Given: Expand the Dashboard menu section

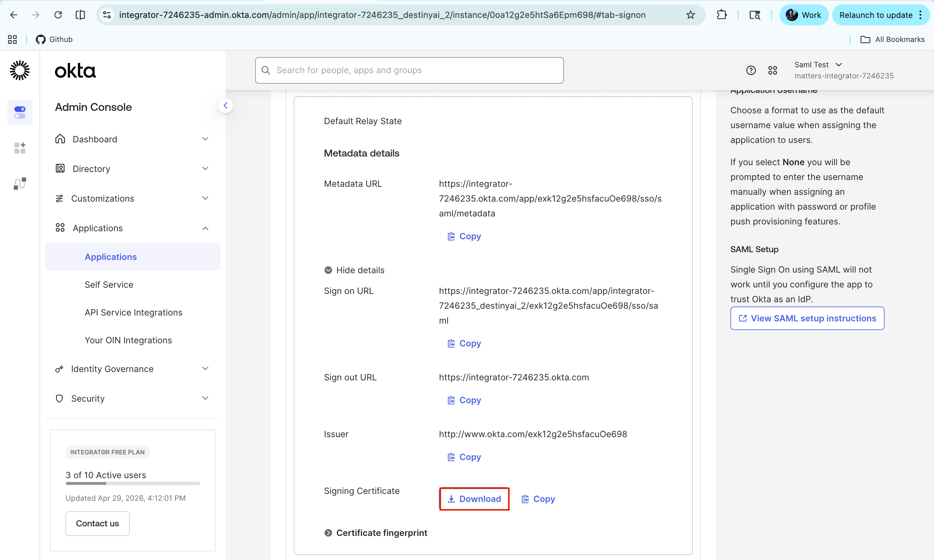Looking at the screenshot, I should [133, 139].
